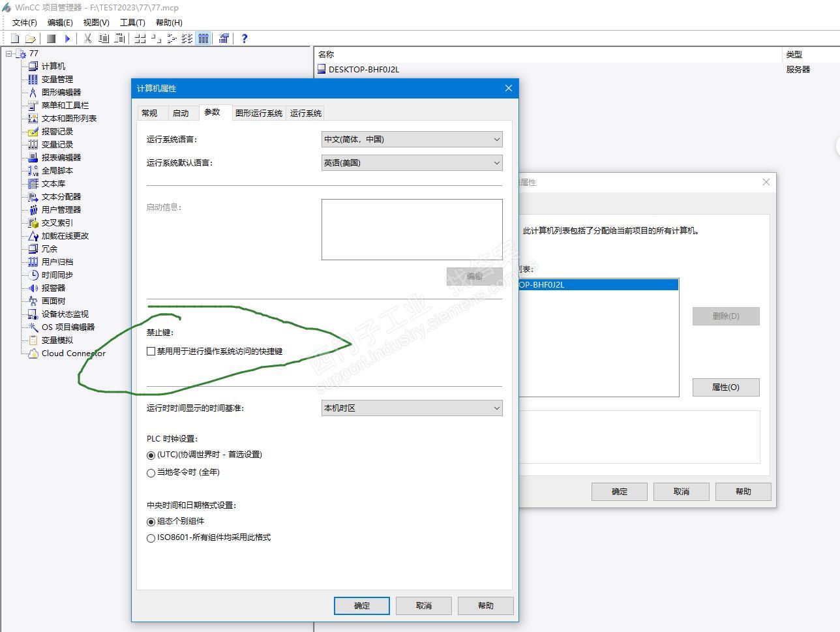
Task: Click the 加载在线更改 icon in tree
Action: 33,235
